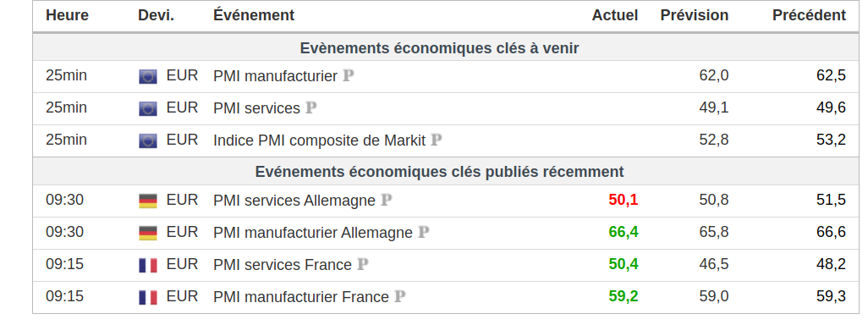Click the P icon after Indice PMI composite de Markit
The image size is (868, 325).
pyautogui.click(x=437, y=140)
